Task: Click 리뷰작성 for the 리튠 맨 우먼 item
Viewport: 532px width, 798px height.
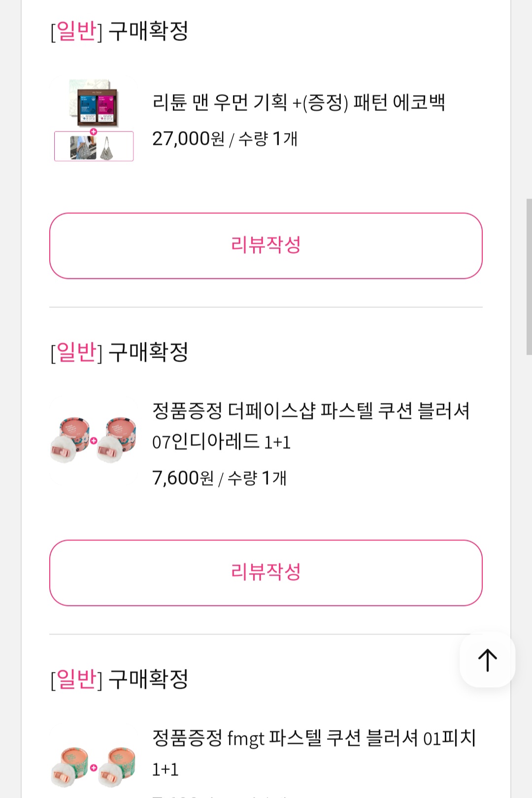Action: [266, 245]
